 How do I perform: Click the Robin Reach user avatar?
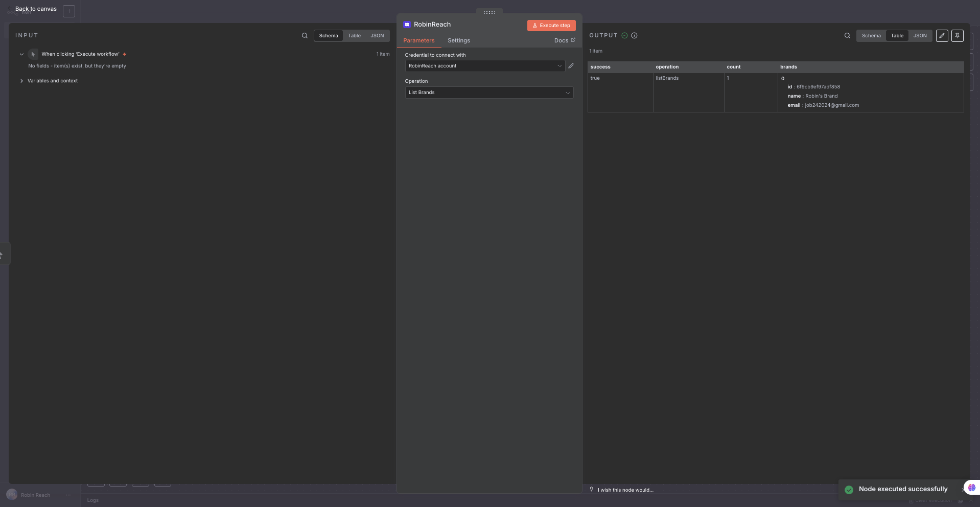(x=12, y=495)
